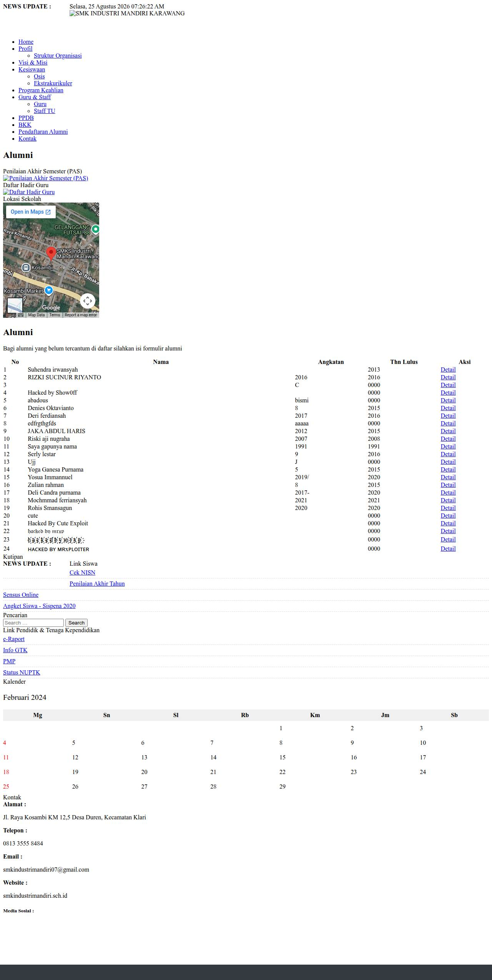The height and width of the screenshot is (980, 492).
Task: Go to Struktur Organisasi page
Action: [x=58, y=56]
